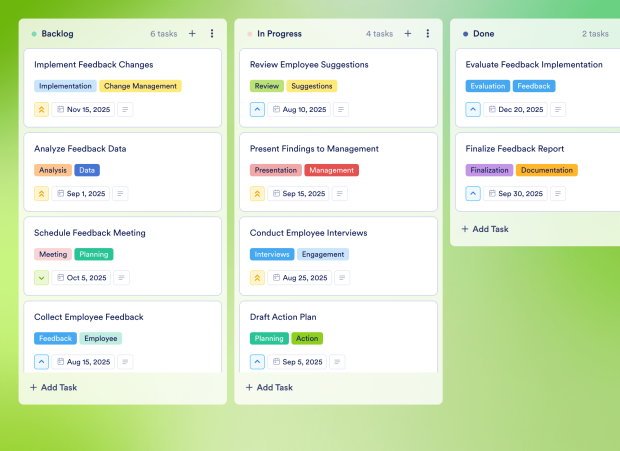Screen dimensions: 620x451
Task: Open the Backlog column three-dot menu
Action: pyautogui.click(x=212, y=33)
